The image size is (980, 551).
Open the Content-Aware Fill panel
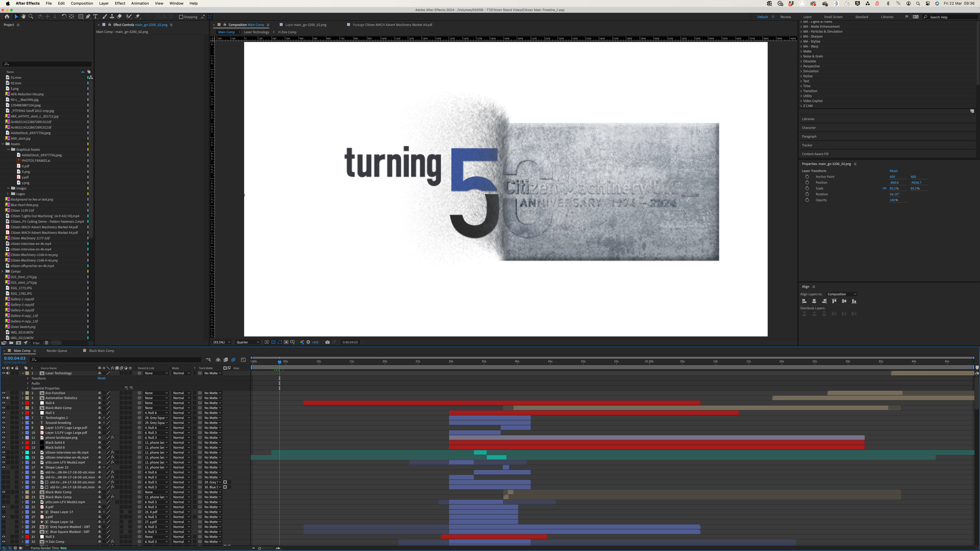[815, 154]
